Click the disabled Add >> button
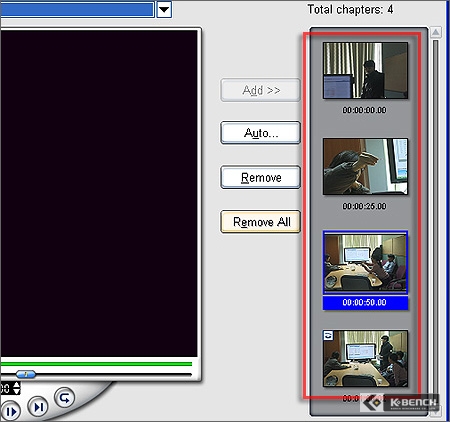Image resolution: width=450 pixels, height=422 pixels. [260, 90]
